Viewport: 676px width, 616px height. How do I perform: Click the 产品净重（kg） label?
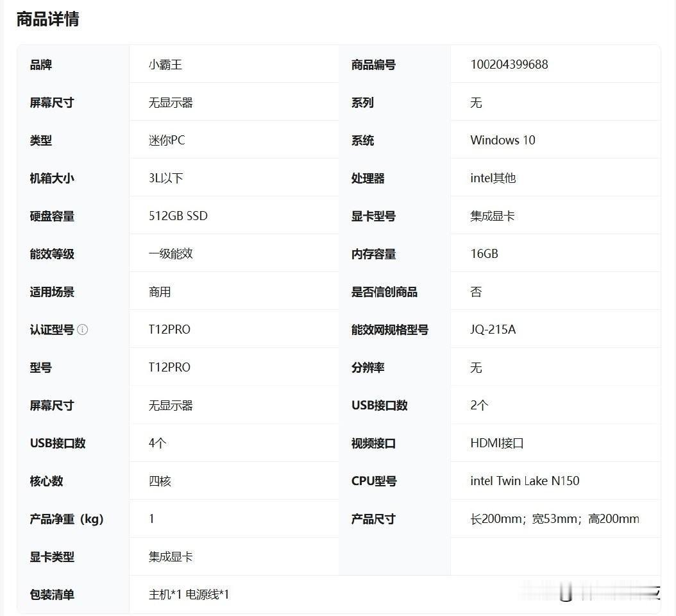67,519
